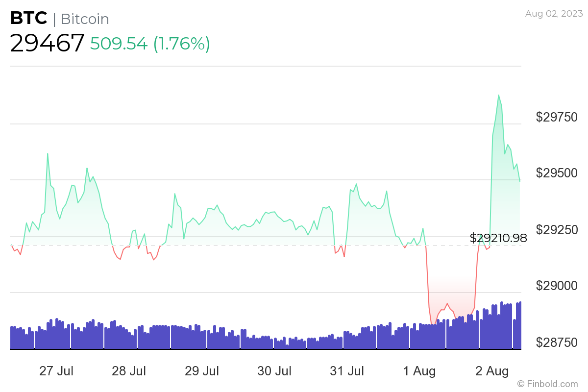Click the Bitcoin name label
588x392 pixels.
pyautogui.click(x=85, y=19)
